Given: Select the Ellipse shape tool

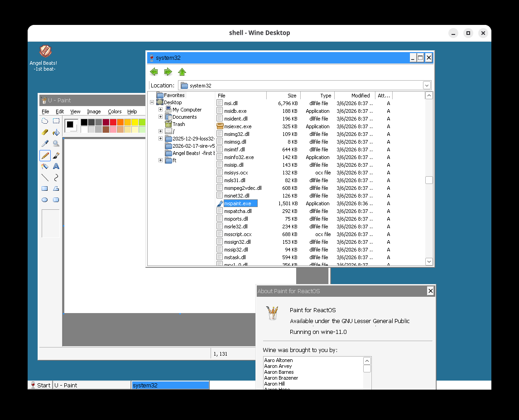Looking at the screenshot, I should [45, 200].
